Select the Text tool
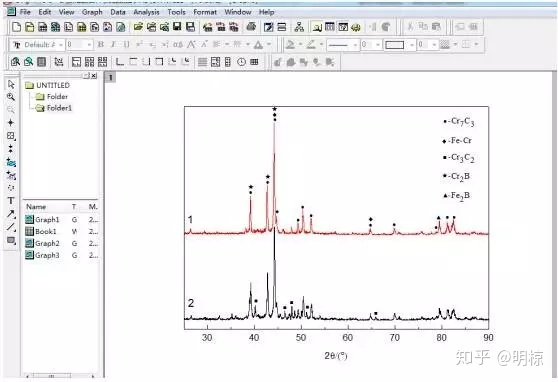The width and height of the screenshot is (558, 382). [x=11, y=201]
